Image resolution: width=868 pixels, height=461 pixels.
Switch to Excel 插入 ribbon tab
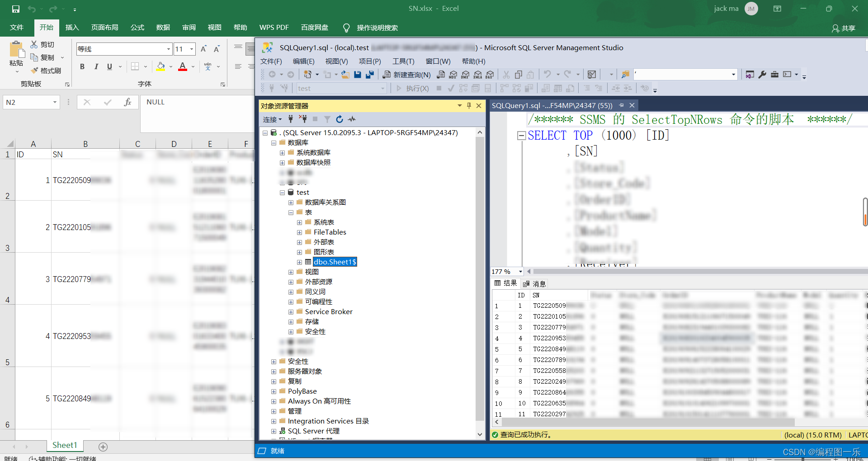(x=72, y=28)
